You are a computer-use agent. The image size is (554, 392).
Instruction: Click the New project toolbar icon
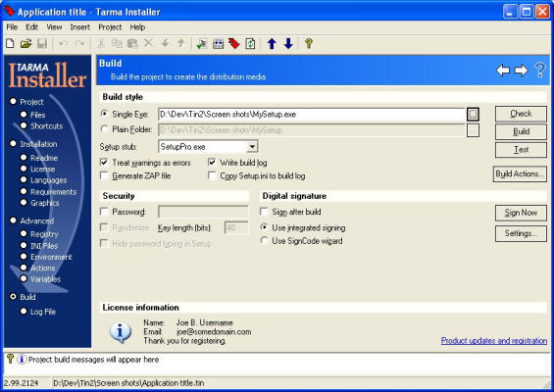[x=10, y=43]
